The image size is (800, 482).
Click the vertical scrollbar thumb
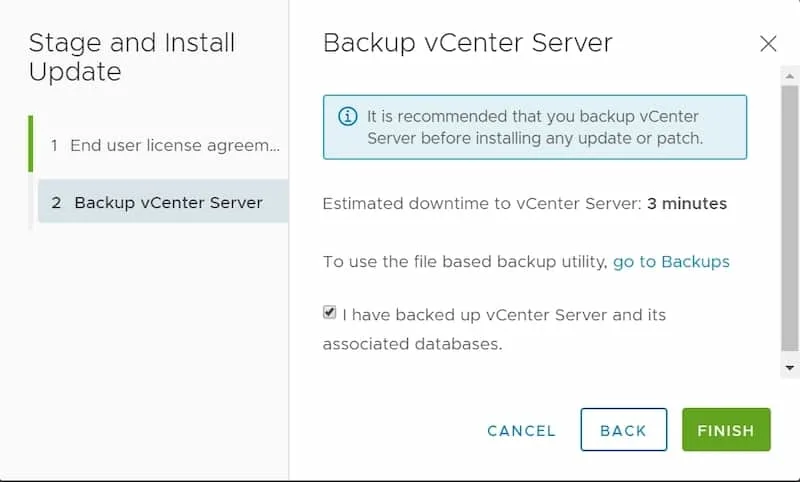(790, 218)
